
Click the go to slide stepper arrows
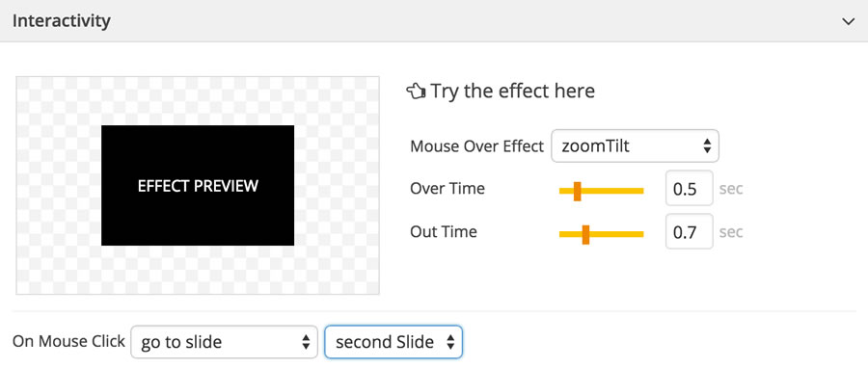305,342
